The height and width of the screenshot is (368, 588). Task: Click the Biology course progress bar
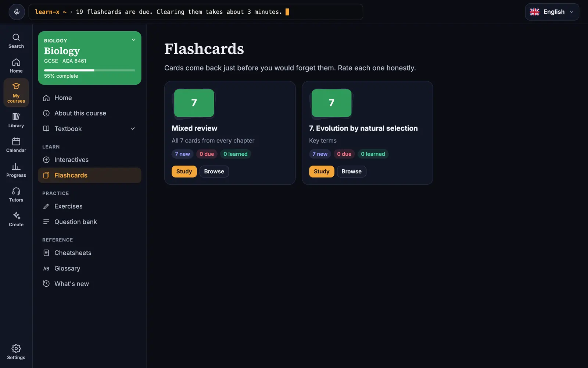click(90, 70)
